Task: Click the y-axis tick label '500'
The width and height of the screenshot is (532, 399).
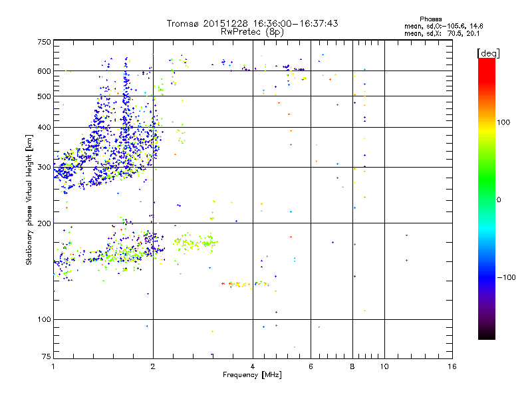Action: coord(45,96)
